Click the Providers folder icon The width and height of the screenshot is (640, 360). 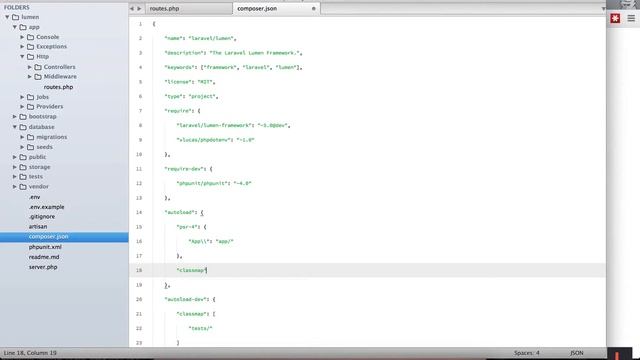click(31, 107)
